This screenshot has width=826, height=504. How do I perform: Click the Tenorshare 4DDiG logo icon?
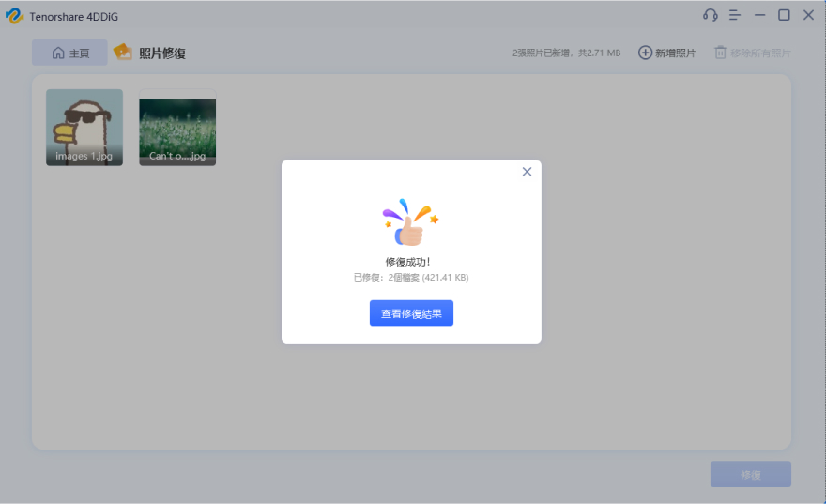pos(14,16)
